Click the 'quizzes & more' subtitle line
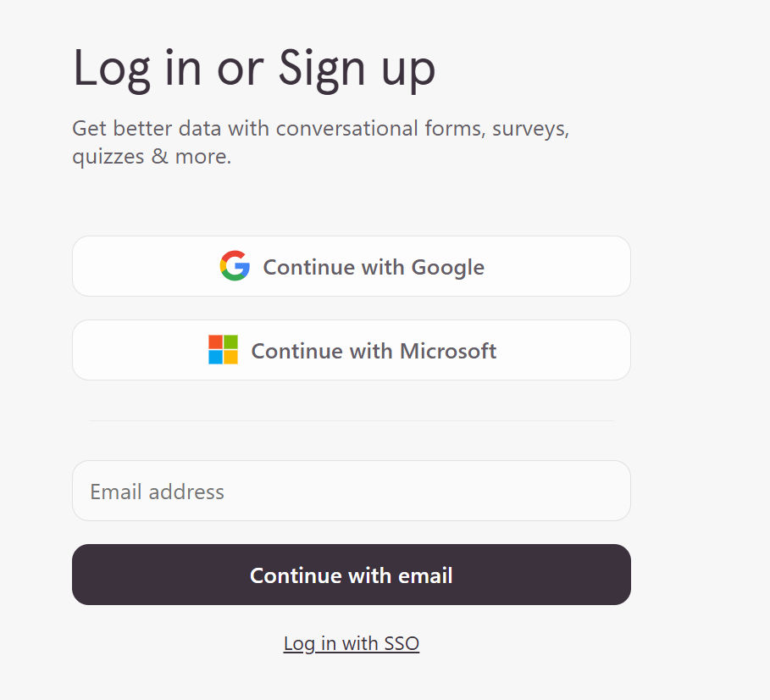 coord(151,157)
